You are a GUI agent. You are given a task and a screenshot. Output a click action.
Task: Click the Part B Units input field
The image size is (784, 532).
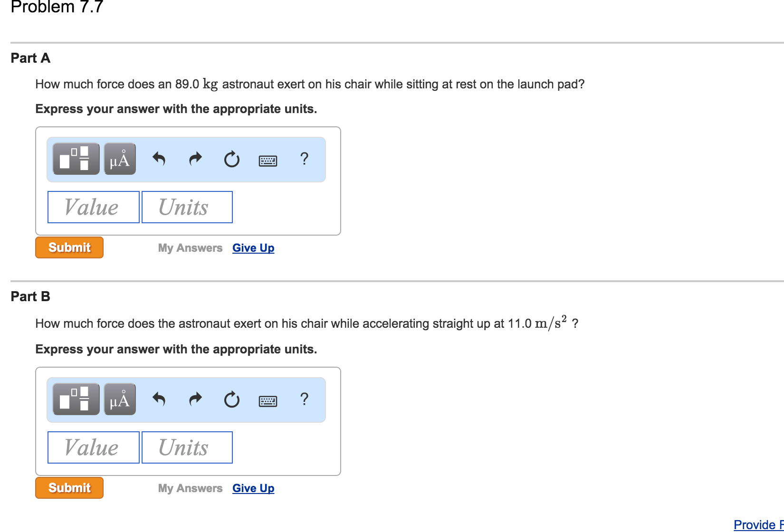point(187,447)
